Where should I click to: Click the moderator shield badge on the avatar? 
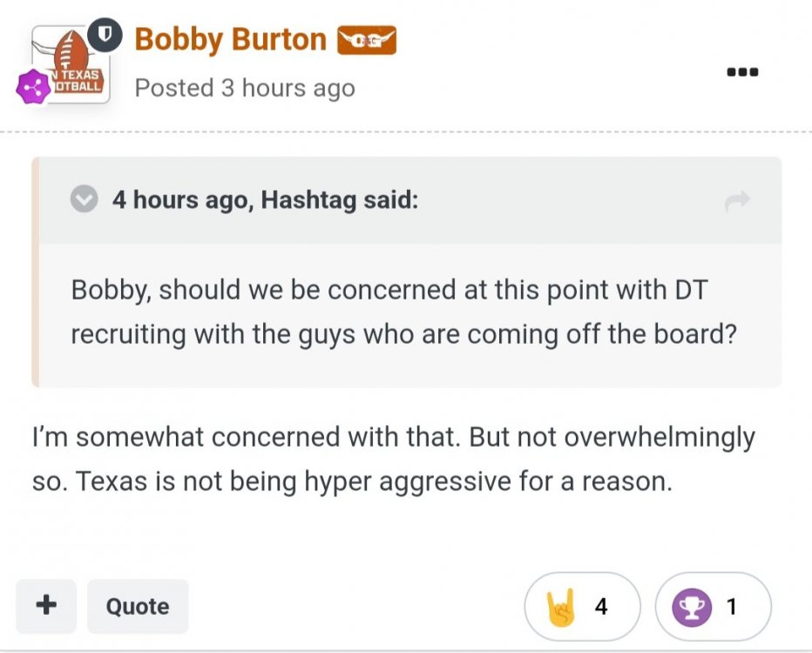105,36
